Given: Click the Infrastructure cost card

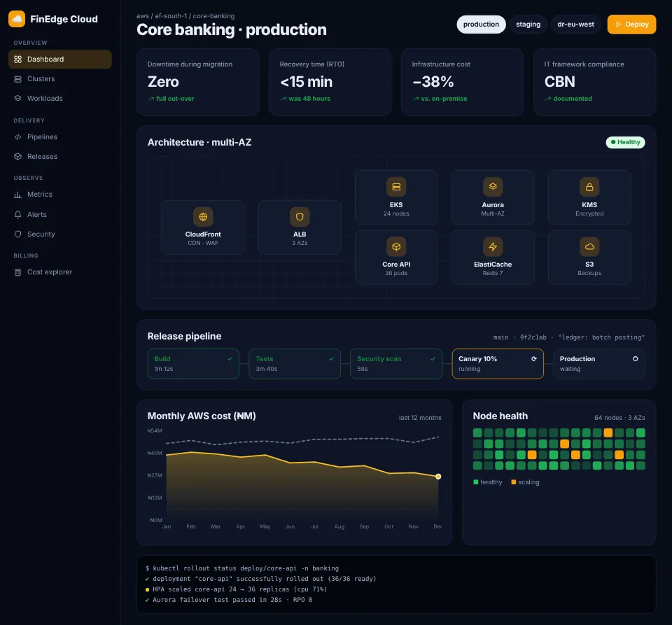Looking at the screenshot, I should pos(463,83).
